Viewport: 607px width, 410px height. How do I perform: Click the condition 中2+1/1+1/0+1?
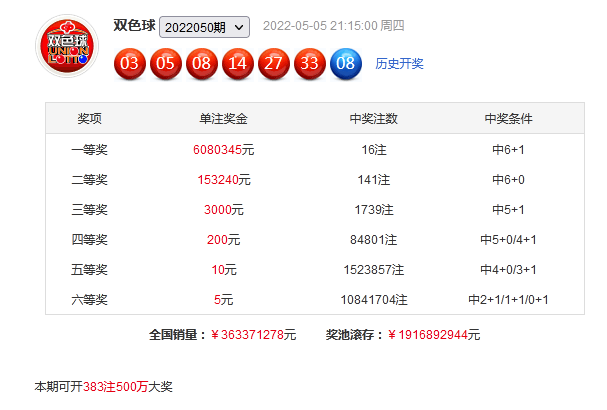click(x=508, y=300)
